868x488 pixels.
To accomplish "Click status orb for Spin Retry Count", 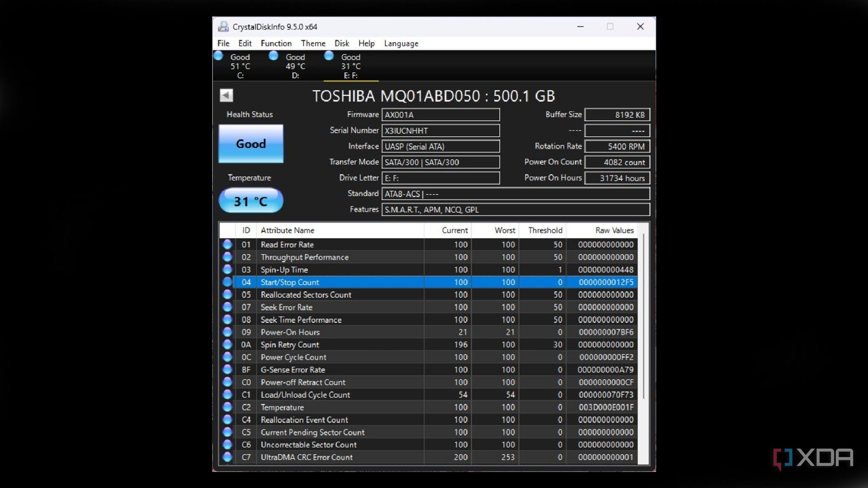I will point(227,344).
